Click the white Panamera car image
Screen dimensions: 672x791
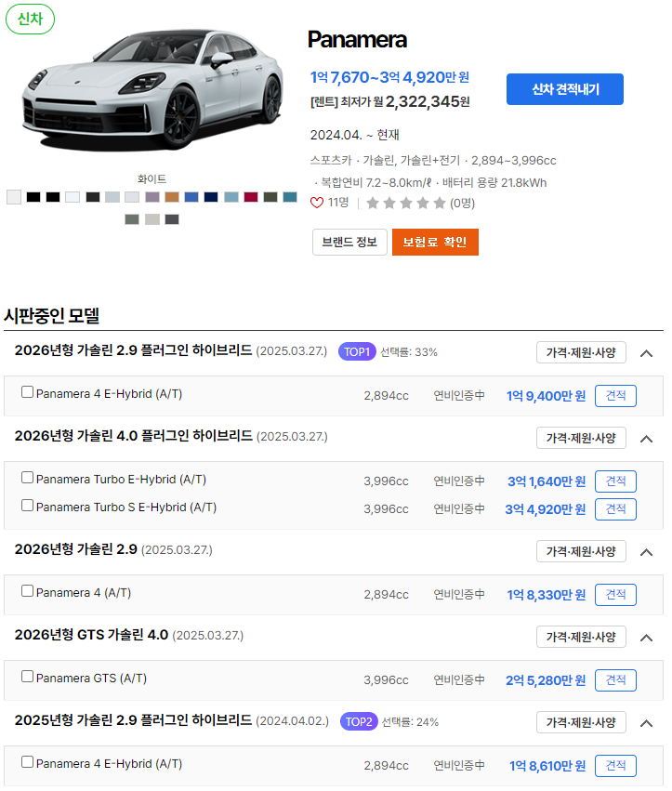point(152,89)
